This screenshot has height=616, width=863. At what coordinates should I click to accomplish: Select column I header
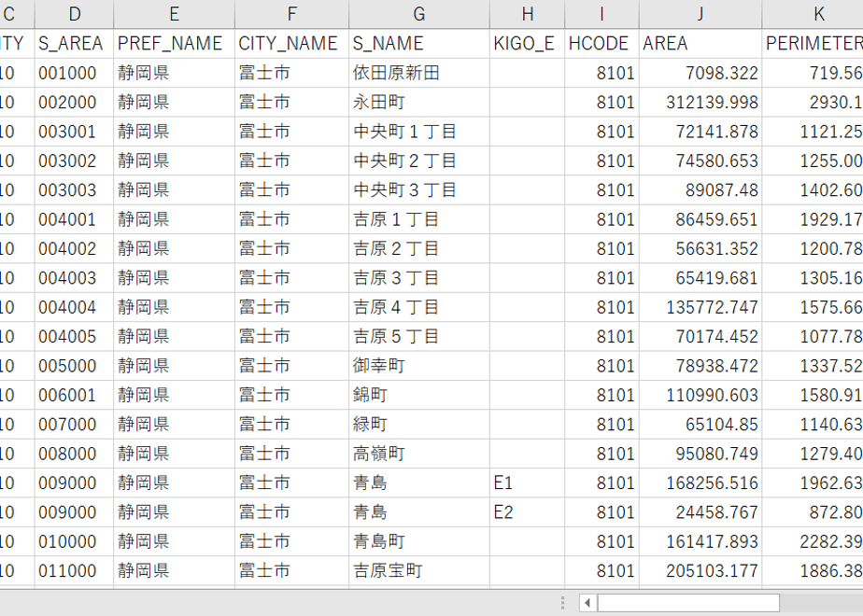[601, 14]
